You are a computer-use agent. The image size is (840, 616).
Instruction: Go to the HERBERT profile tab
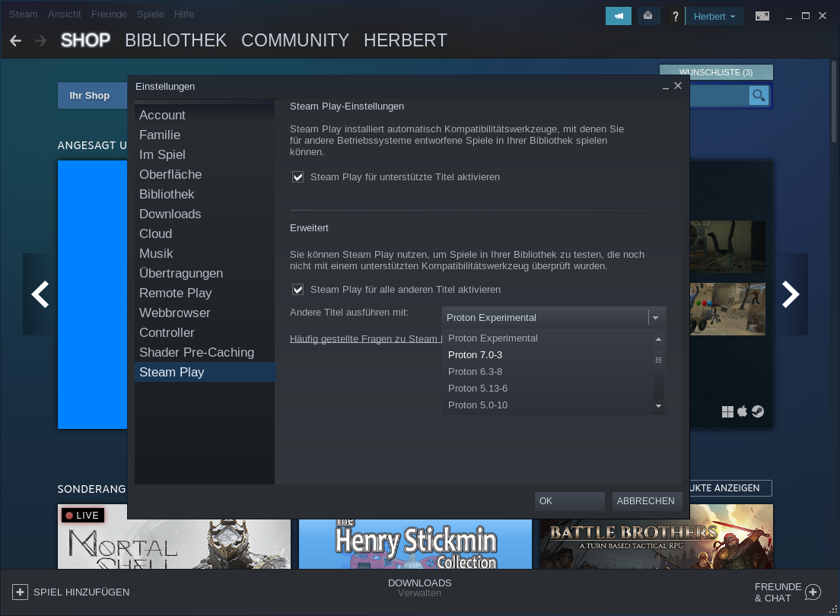(x=406, y=40)
